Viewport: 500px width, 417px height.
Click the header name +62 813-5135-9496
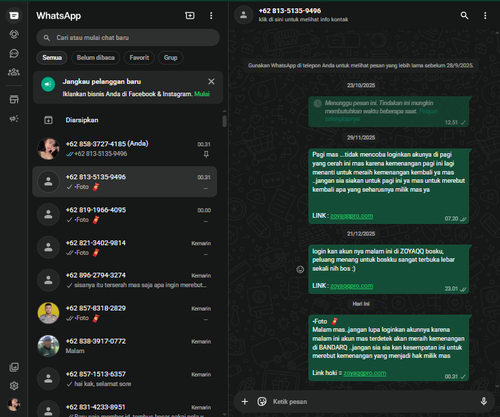pos(290,11)
